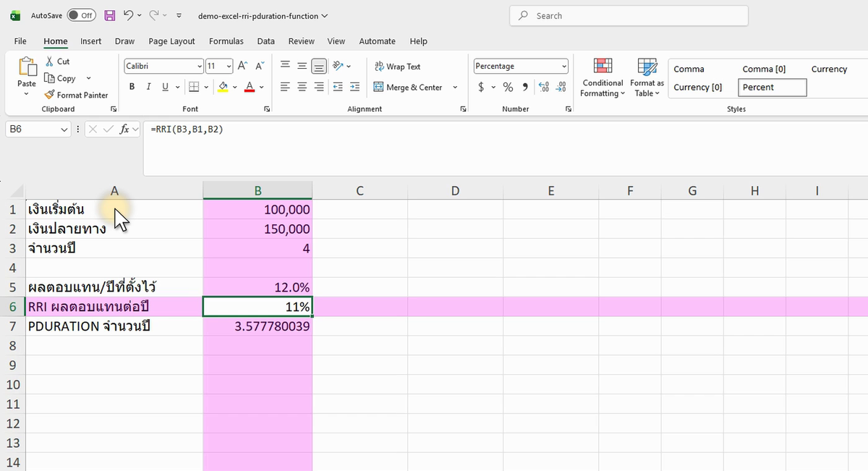Center text horizontally
Screen dimensions: 868x471
click(302, 87)
